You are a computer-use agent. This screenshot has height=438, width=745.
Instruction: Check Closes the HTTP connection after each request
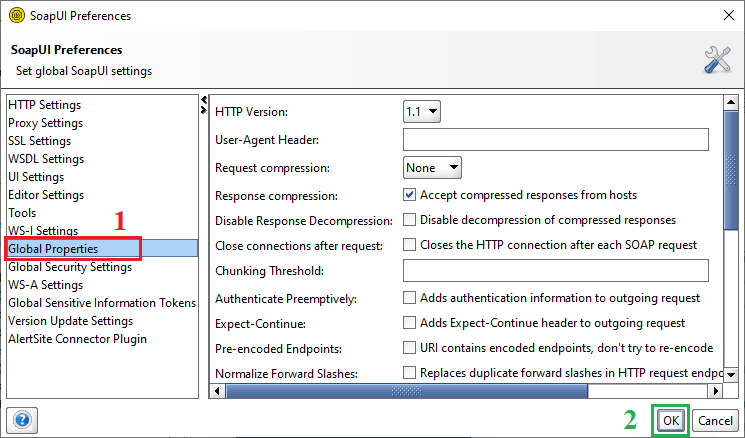tap(409, 244)
